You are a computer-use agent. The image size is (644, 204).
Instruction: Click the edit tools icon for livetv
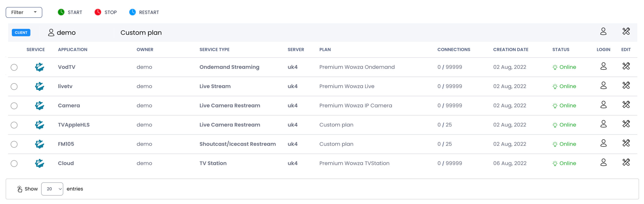click(x=626, y=85)
